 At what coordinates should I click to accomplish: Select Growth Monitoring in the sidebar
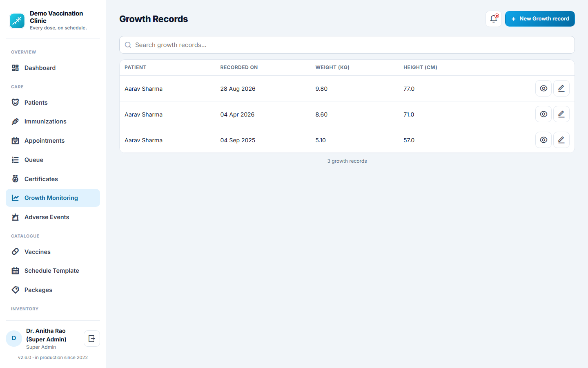[x=53, y=198]
